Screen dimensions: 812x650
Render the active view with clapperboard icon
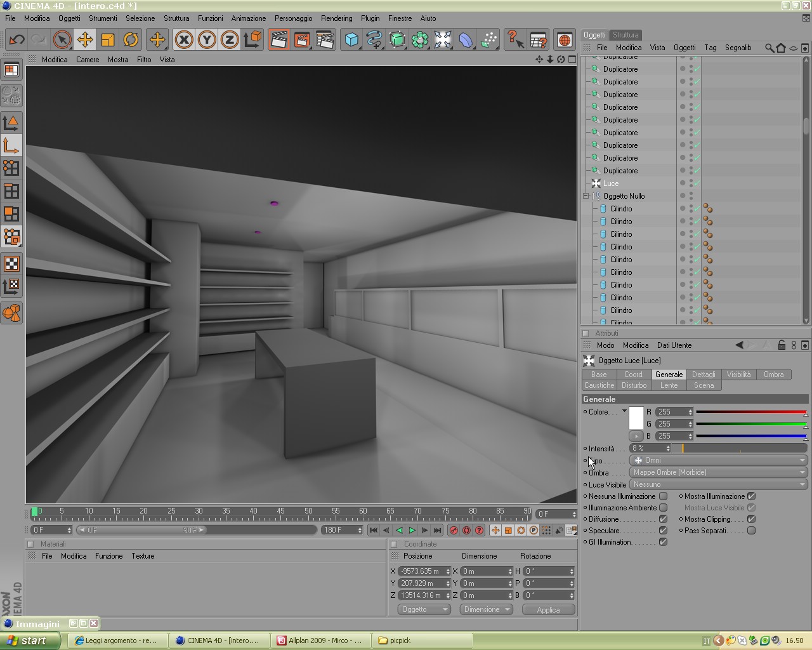coord(278,40)
